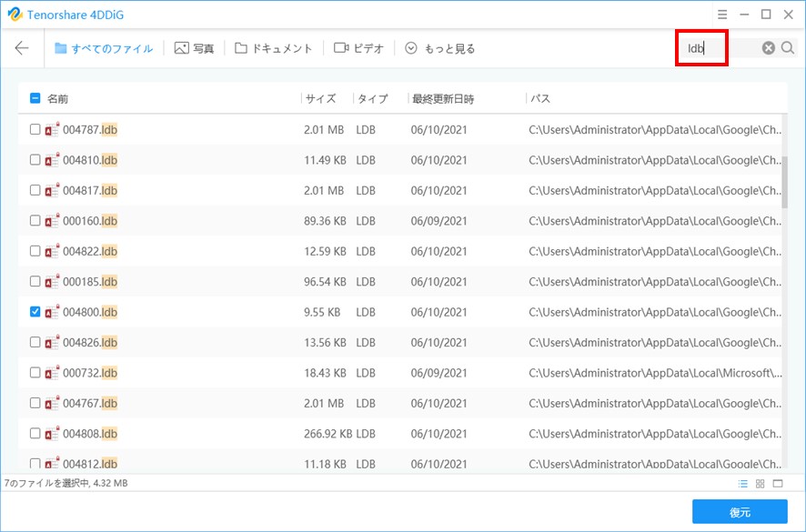The image size is (806, 532).
Task: Select file name 000160.ldb
Action: click(x=90, y=220)
